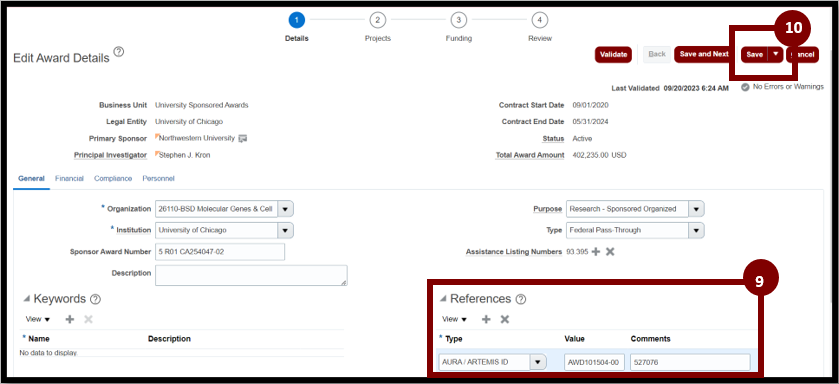Open Edit Award Details help icon
This screenshot has width=839, height=384.
tap(119, 52)
